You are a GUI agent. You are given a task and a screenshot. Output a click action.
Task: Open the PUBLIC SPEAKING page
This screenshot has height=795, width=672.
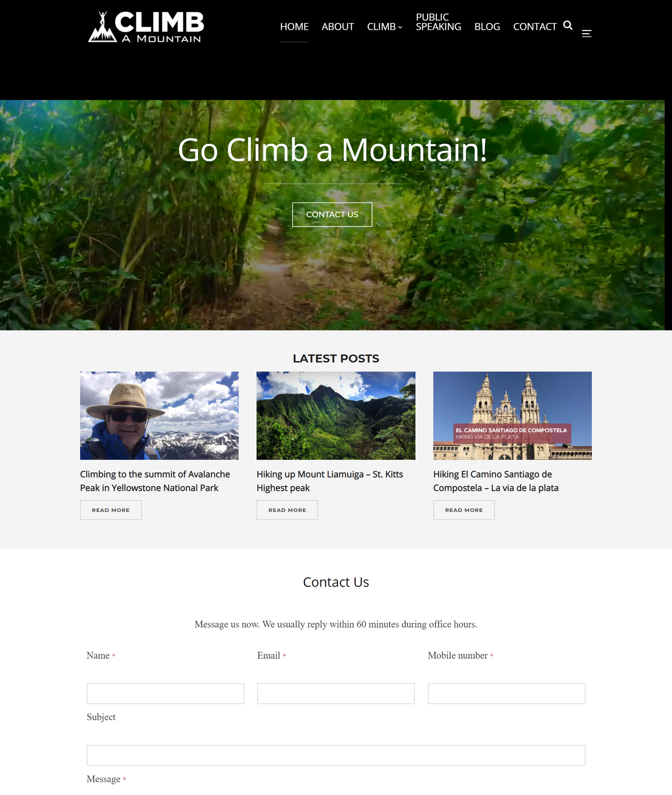click(438, 22)
